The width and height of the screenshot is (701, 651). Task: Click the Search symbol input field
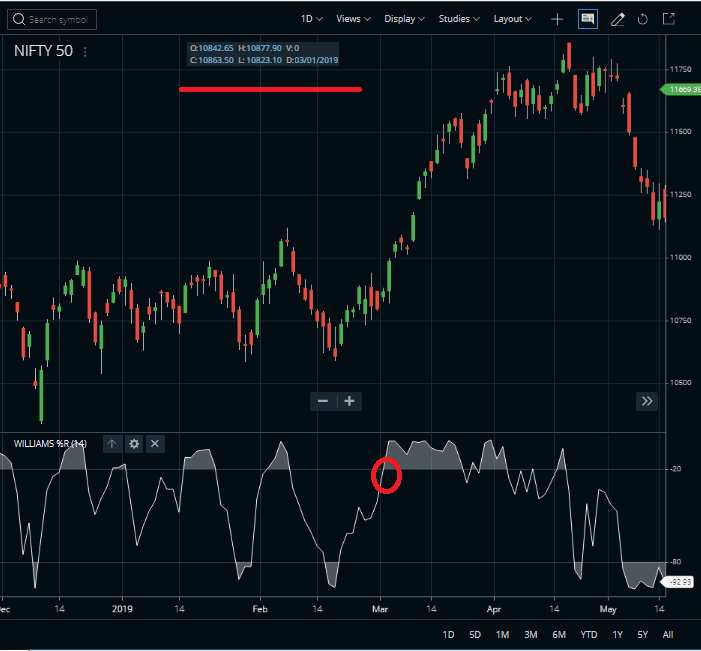click(x=52, y=20)
